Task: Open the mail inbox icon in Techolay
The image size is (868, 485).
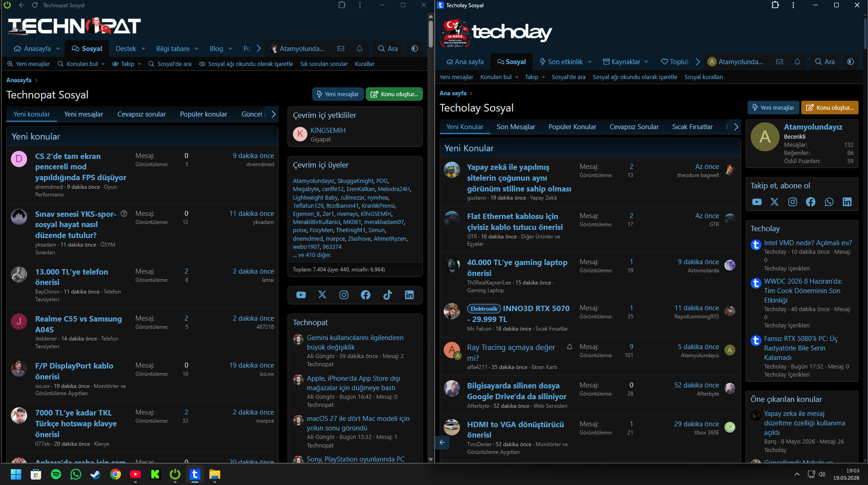Action: [780, 62]
